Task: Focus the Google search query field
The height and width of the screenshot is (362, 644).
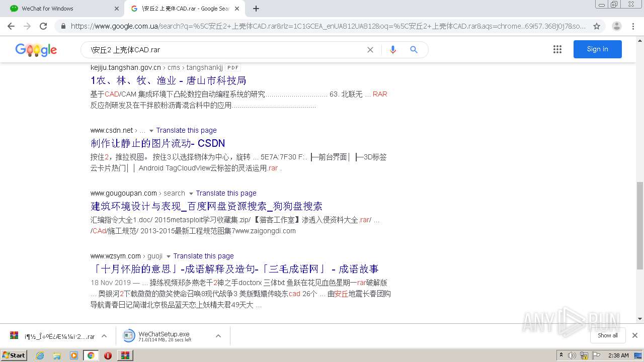Action: click(x=226, y=50)
